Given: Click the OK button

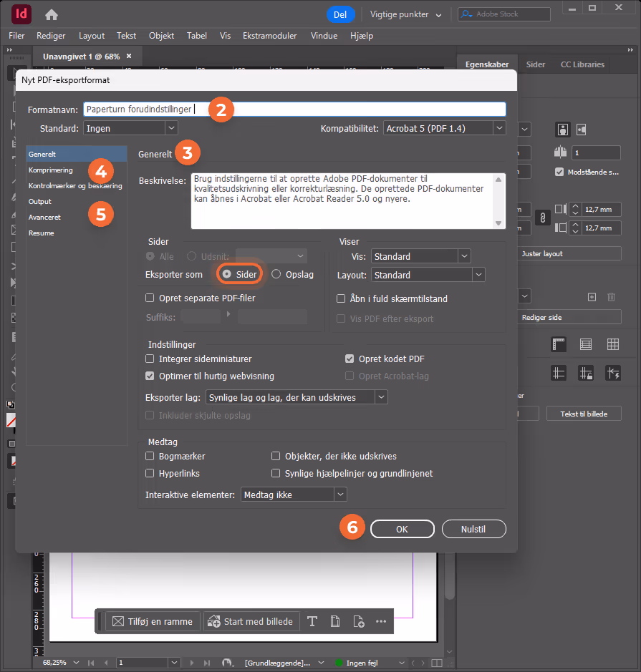Looking at the screenshot, I should pos(403,529).
